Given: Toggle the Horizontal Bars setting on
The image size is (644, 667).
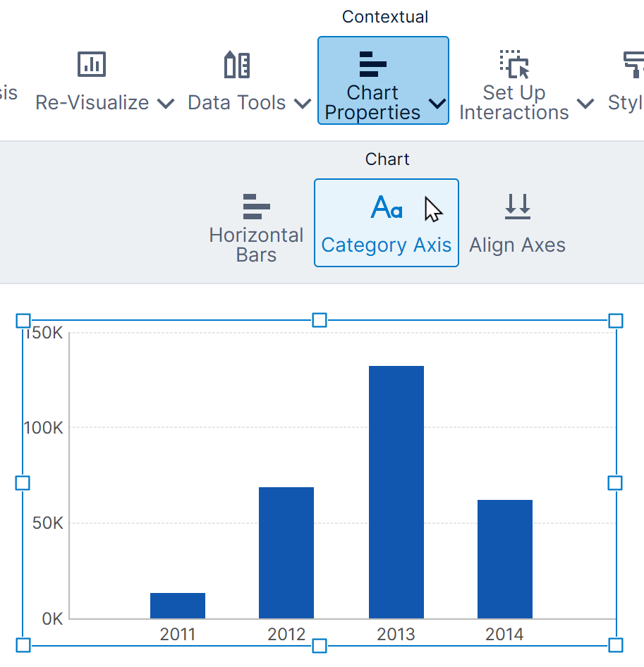Looking at the screenshot, I should (255, 222).
